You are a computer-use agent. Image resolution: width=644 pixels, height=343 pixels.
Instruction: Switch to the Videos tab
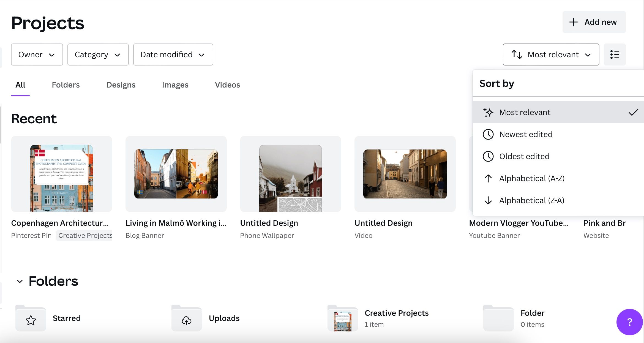click(227, 85)
